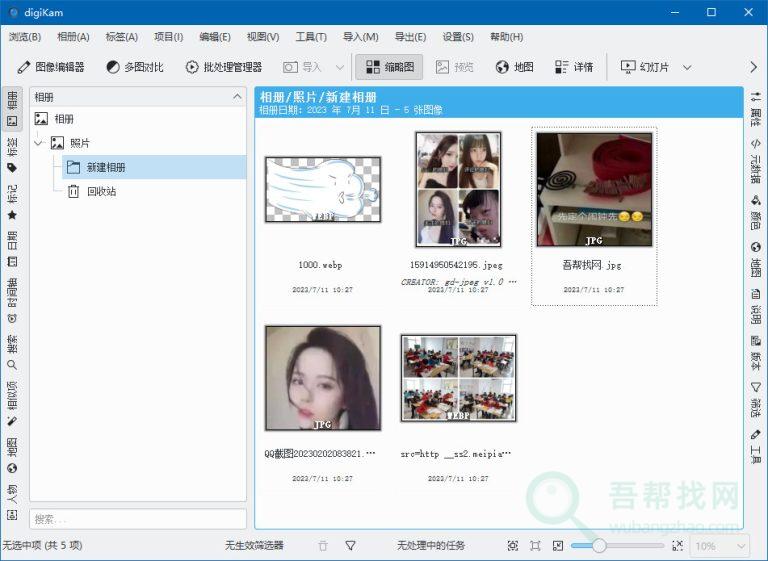Show more toolbar items with right chevron
This screenshot has height=561, width=768.
(x=753, y=67)
